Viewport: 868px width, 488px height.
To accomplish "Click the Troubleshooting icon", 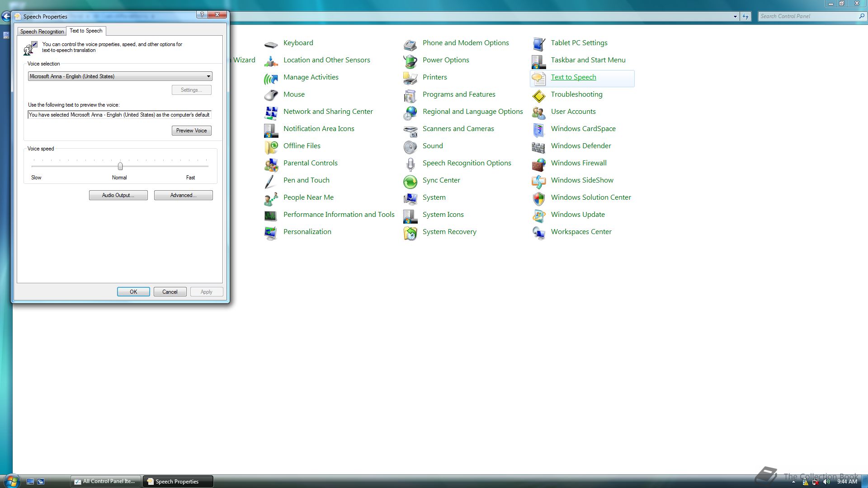I will [x=538, y=95].
